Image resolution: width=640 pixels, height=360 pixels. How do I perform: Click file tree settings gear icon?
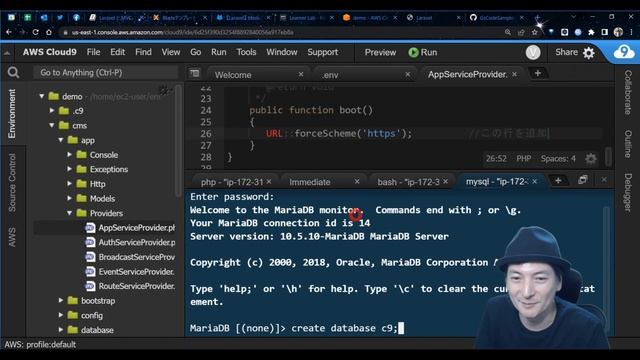[x=164, y=91]
